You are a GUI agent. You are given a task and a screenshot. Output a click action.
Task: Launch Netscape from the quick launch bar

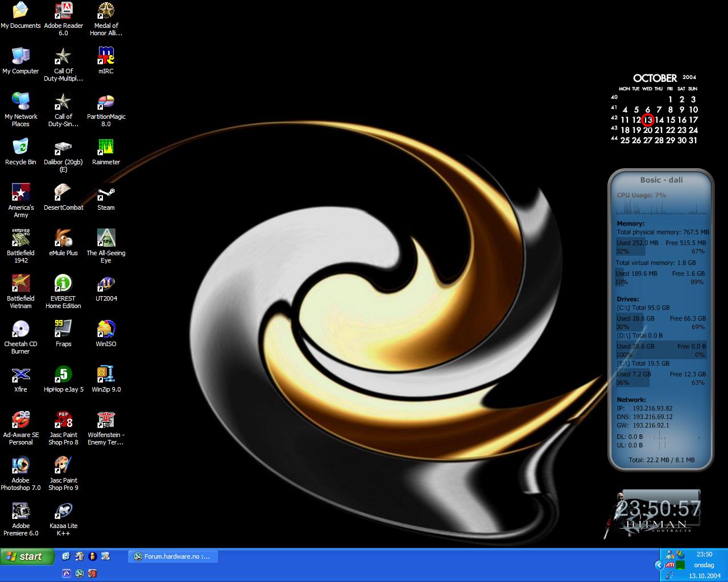tap(79, 573)
